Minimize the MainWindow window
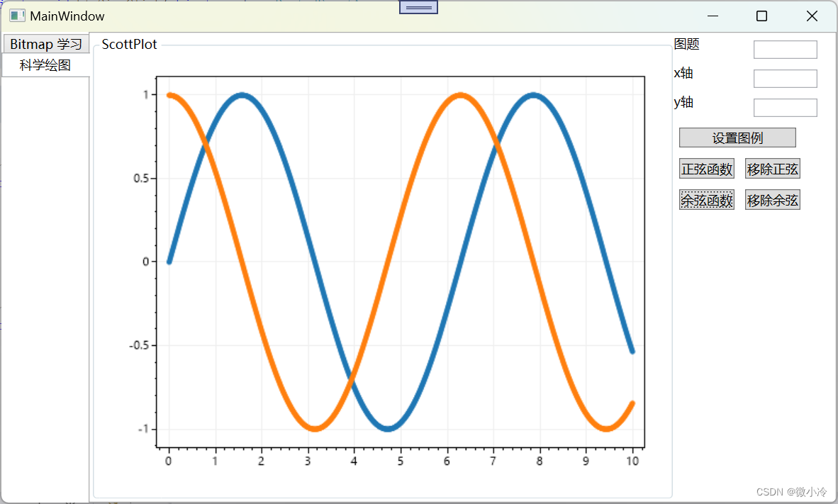 (713, 16)
